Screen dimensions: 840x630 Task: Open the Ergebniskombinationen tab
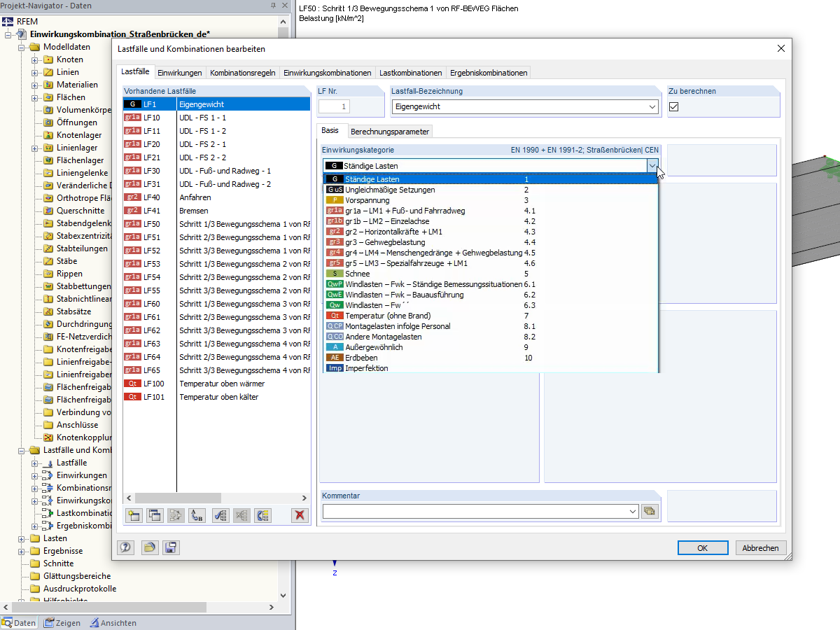(x=489, y=73)
